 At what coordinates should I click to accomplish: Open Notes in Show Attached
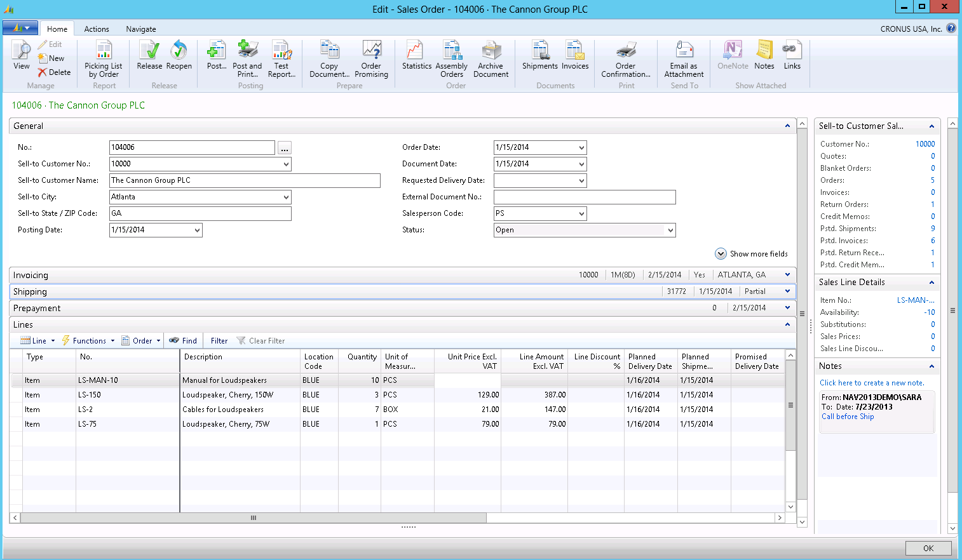tap(764, 55)
